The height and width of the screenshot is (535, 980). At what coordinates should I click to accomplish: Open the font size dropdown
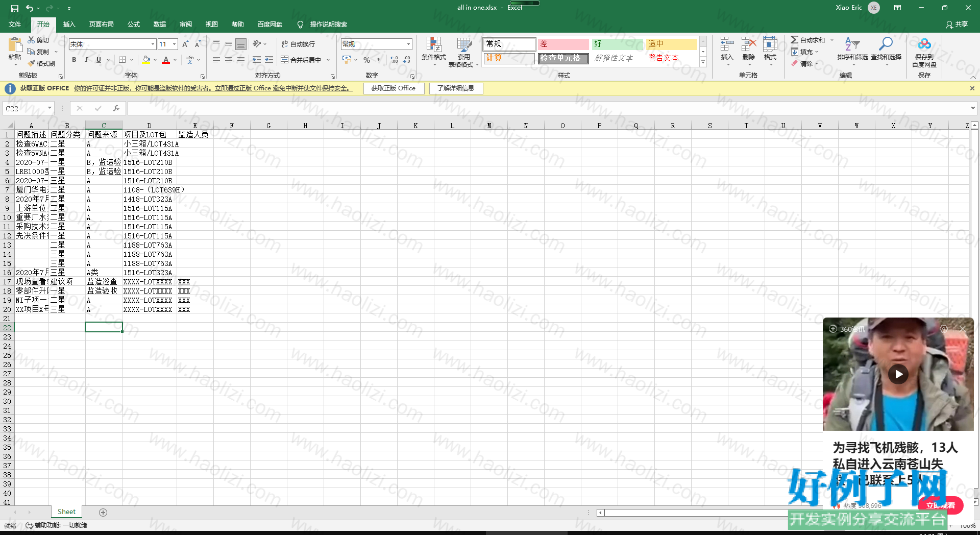click(174, 44)
